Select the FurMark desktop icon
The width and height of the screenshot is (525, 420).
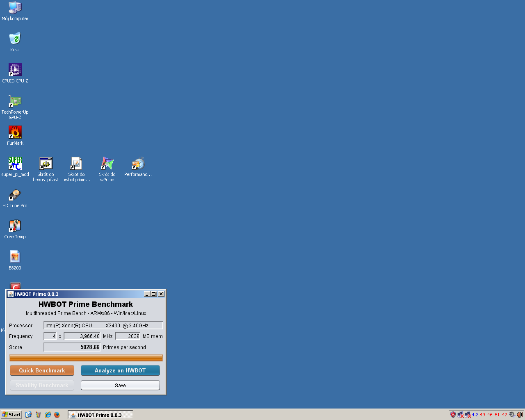pos(15,135)
